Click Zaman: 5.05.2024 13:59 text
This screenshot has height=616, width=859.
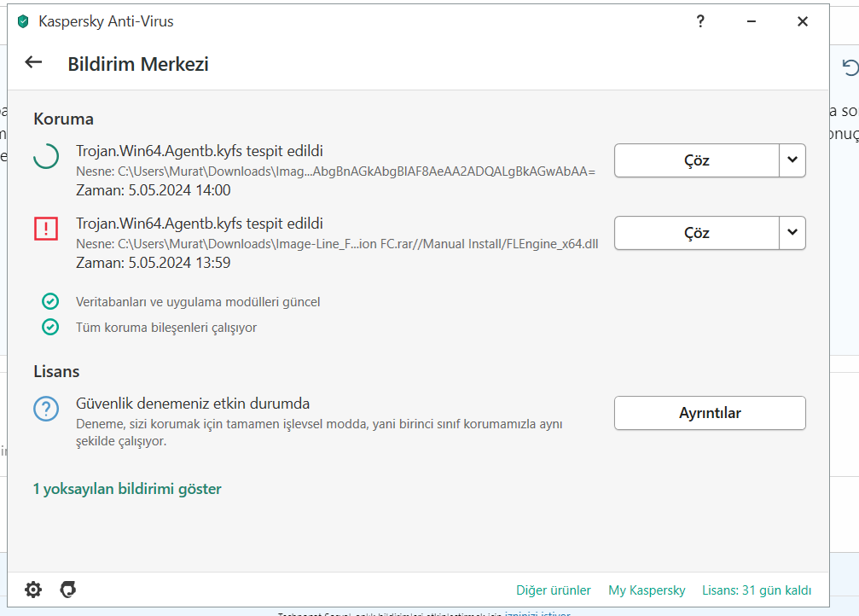[153, 263]
